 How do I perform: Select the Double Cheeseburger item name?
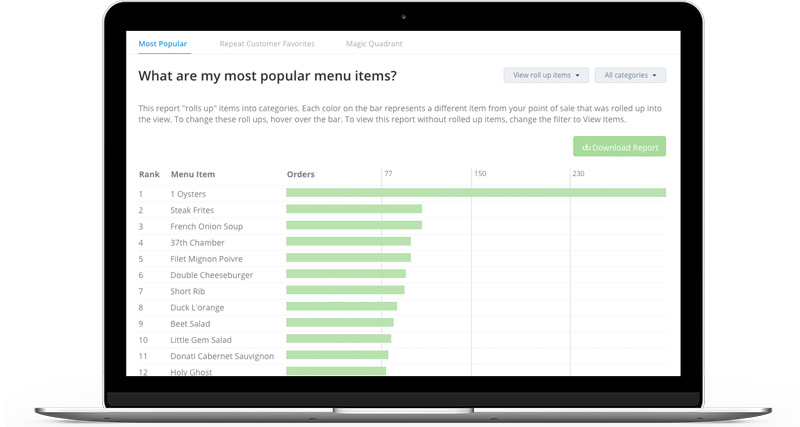[x=211, y=275]
